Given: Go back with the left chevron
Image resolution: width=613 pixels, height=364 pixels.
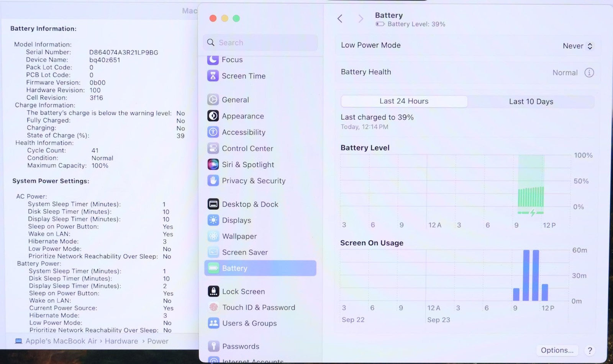Looking at the screenshot, I should pyautogui.click(x=340, y=19).
